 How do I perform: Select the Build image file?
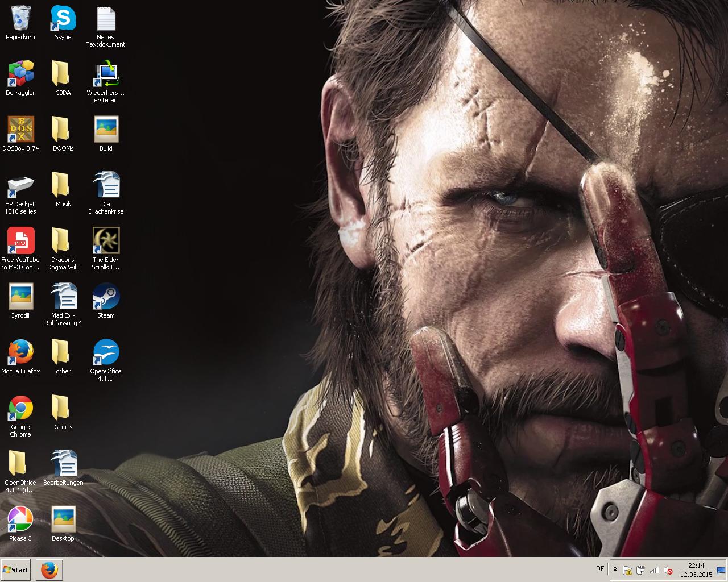coord(106,130)
